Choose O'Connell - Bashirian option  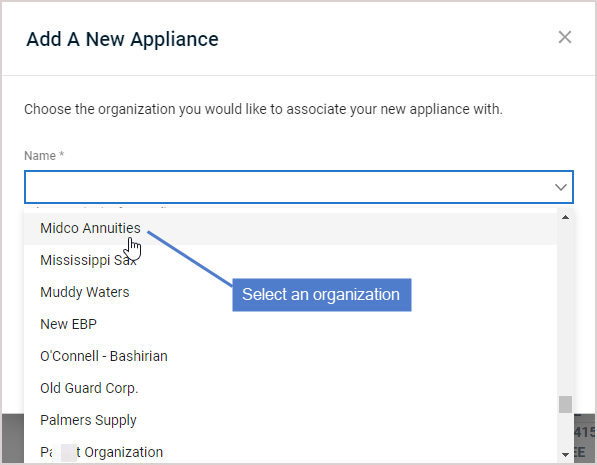coord(290,356)
